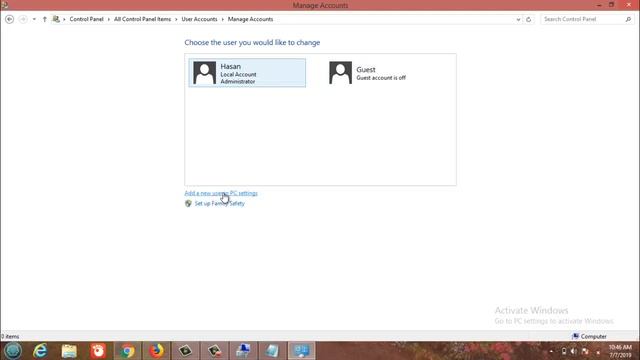Select the Manage Accounts breadcrumb
The width and height of the screenshot is (640, 360).
click(250, 19)
